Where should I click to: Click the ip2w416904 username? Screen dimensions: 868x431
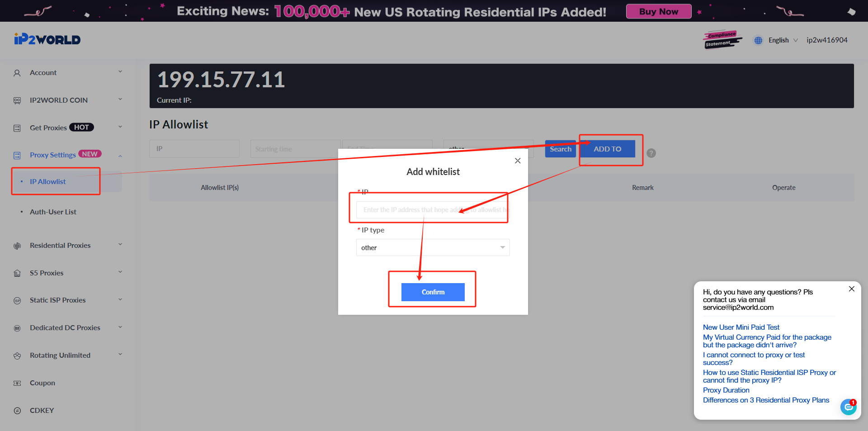click(x=827, y=40)
